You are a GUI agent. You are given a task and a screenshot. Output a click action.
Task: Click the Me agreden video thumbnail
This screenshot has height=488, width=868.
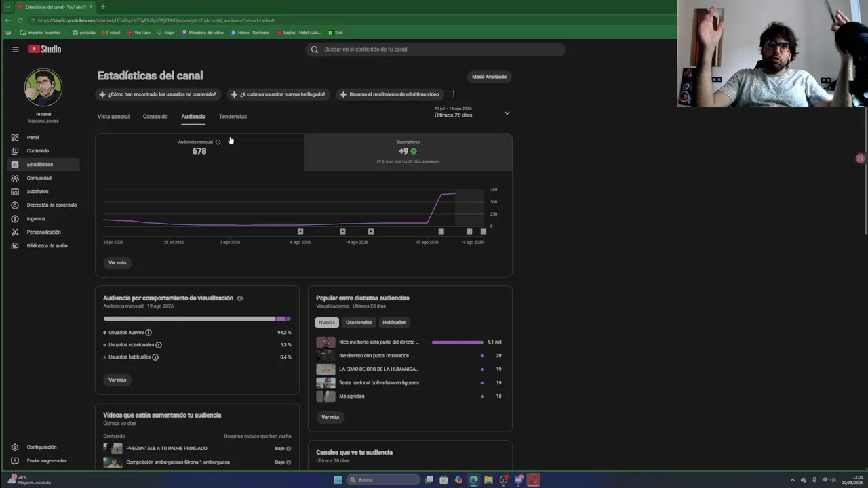pos(325,396)
